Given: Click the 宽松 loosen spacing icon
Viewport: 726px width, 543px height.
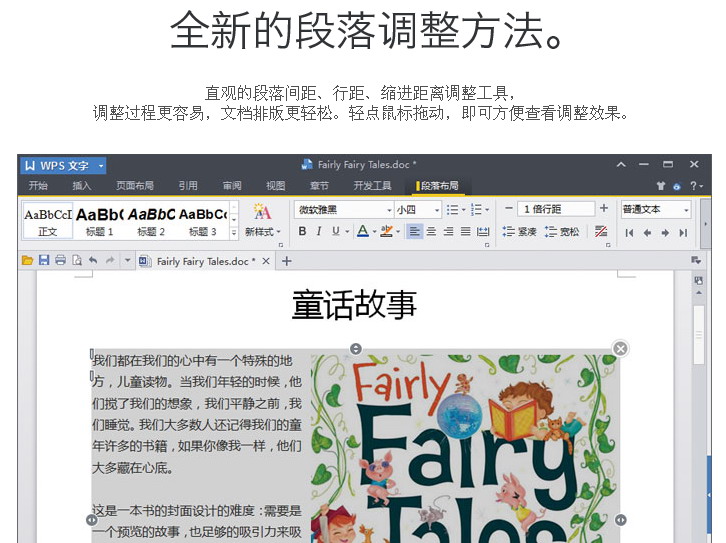Looking at the screenshot, I should [x=562, y=232].
